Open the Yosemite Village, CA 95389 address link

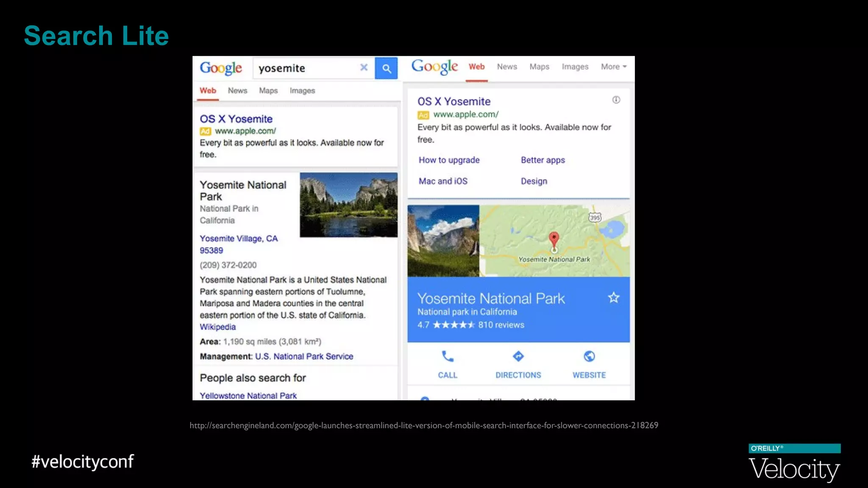coord(239,244)
